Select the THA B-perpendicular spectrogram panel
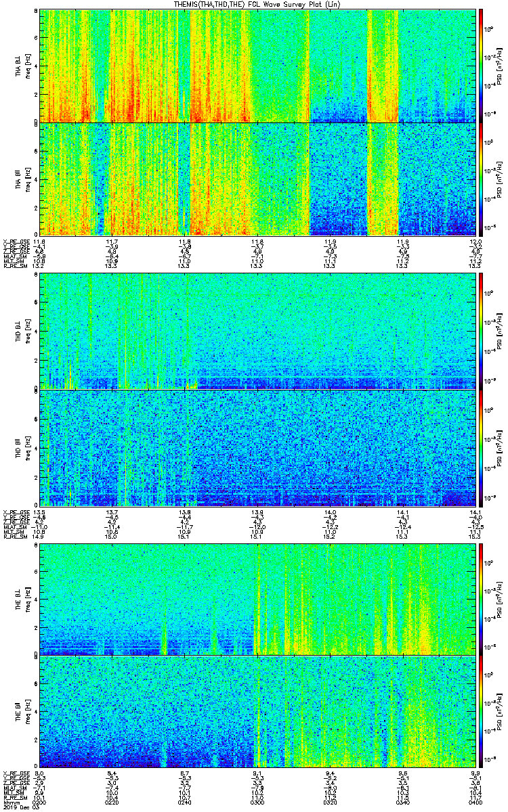Screen dimensions: 508x812 pyautogui.click(x=257, y=66)
